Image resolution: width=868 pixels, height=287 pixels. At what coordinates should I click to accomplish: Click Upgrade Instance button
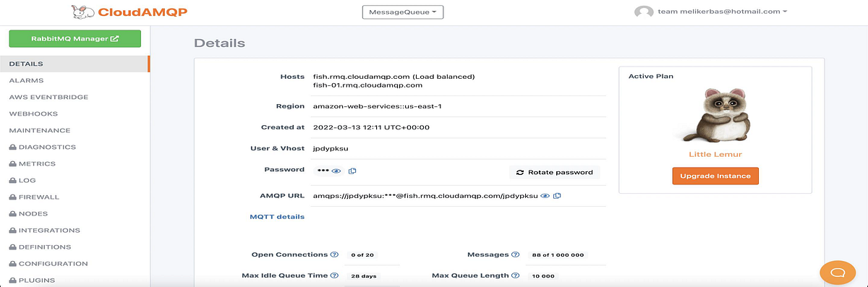tap(715, 176)
